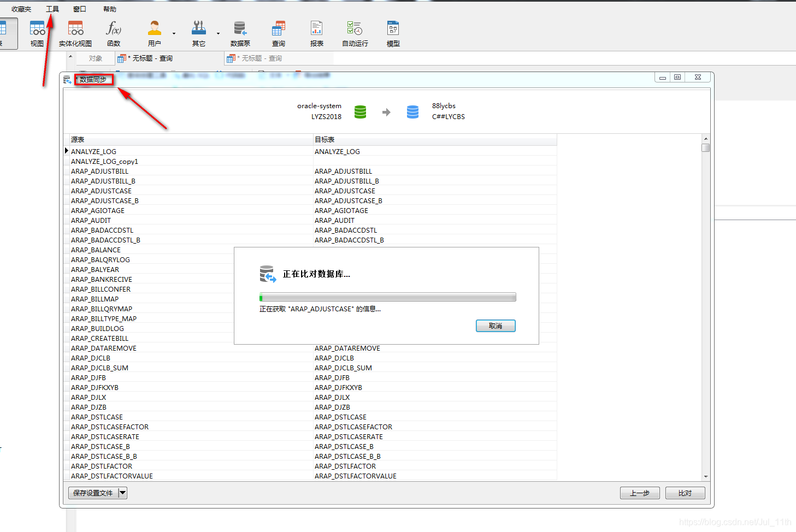Open the 函数 function icon

pos(114,34)
